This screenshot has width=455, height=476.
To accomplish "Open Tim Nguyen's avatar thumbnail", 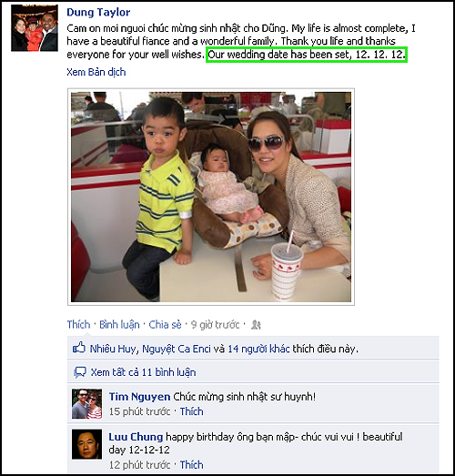I will tap(86, 404).
